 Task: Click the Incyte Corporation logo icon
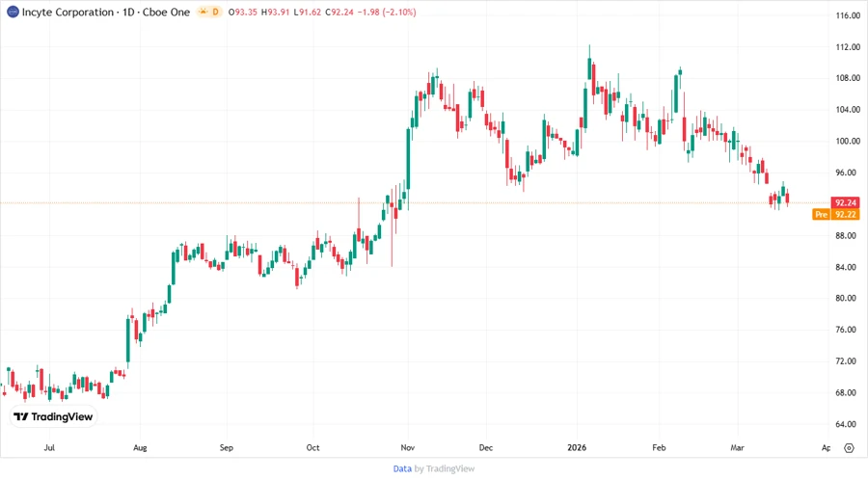click(13, 12)
